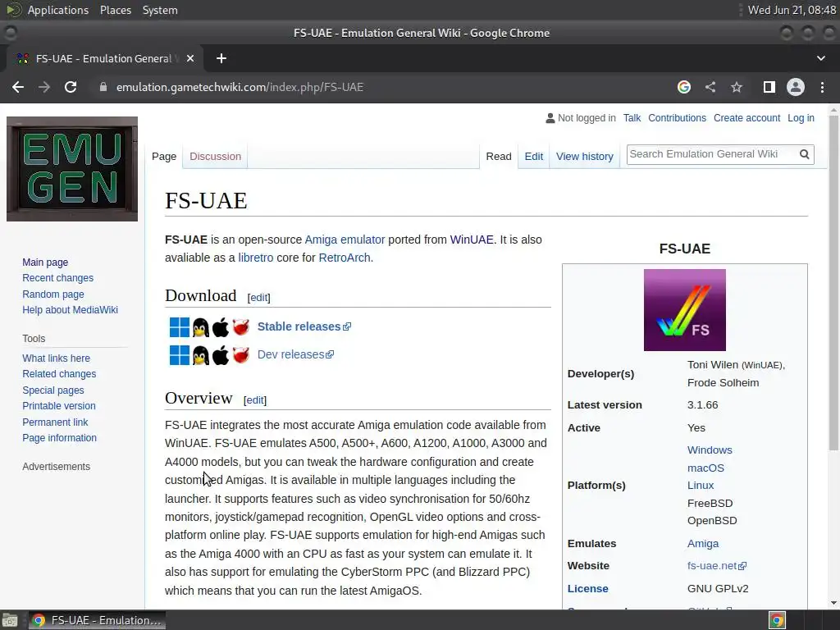This screenshot has height=630, width=840.
Task: Click the Apple icon beside Stable releases
Action: click(x=220, y=327)
